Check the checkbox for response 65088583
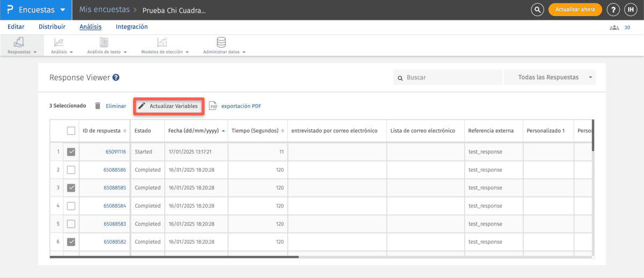Image resolution: width=644 pixels, height=278 pixels. click(x=71, y=224)
